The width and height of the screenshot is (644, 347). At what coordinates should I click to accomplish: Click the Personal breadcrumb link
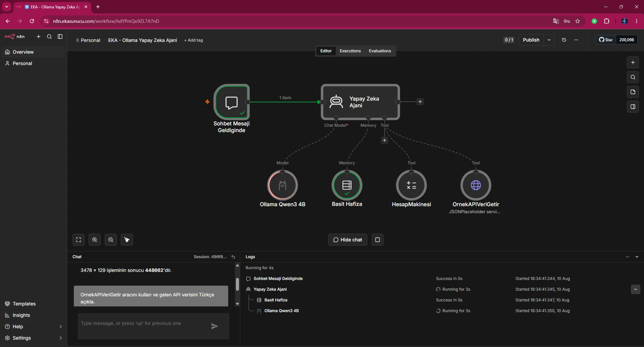click(x=88, y=40)
